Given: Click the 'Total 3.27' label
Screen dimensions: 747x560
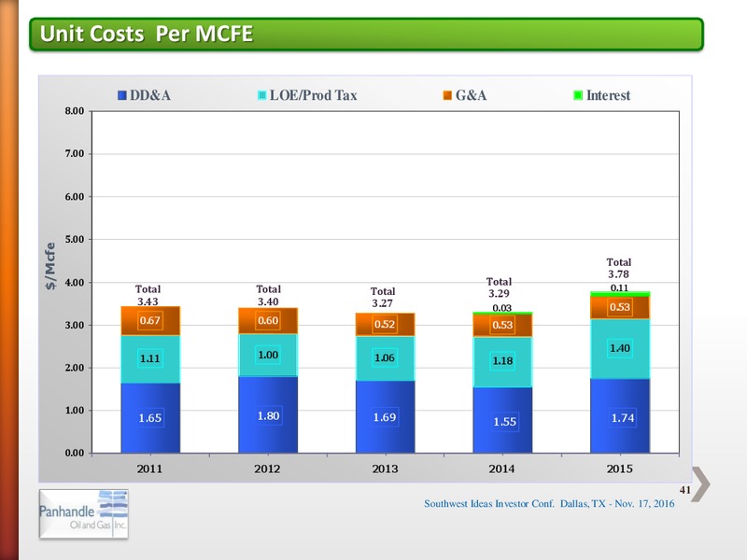Looking at the screenshot, I should pos(383,297).
